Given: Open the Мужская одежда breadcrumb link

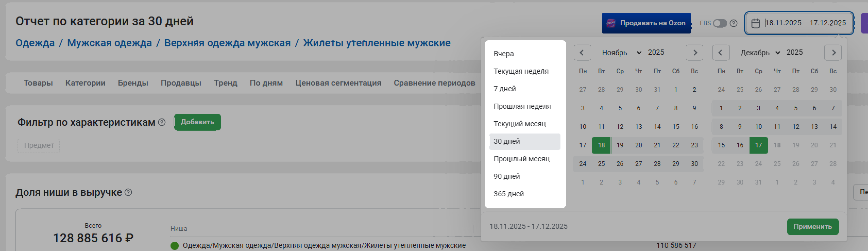Looking at the screenshot, I should [x=109, y=43].
